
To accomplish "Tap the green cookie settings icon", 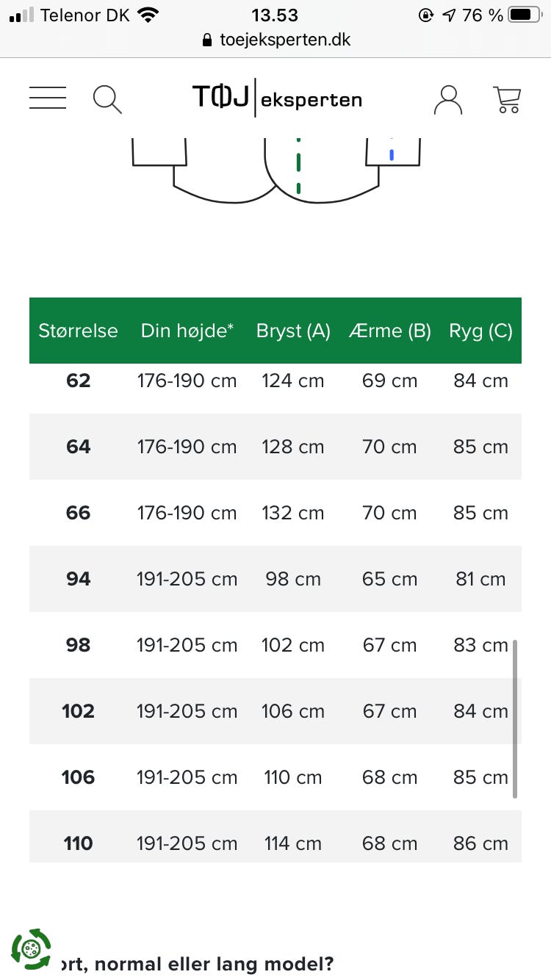I will click(x=31, y=949).
